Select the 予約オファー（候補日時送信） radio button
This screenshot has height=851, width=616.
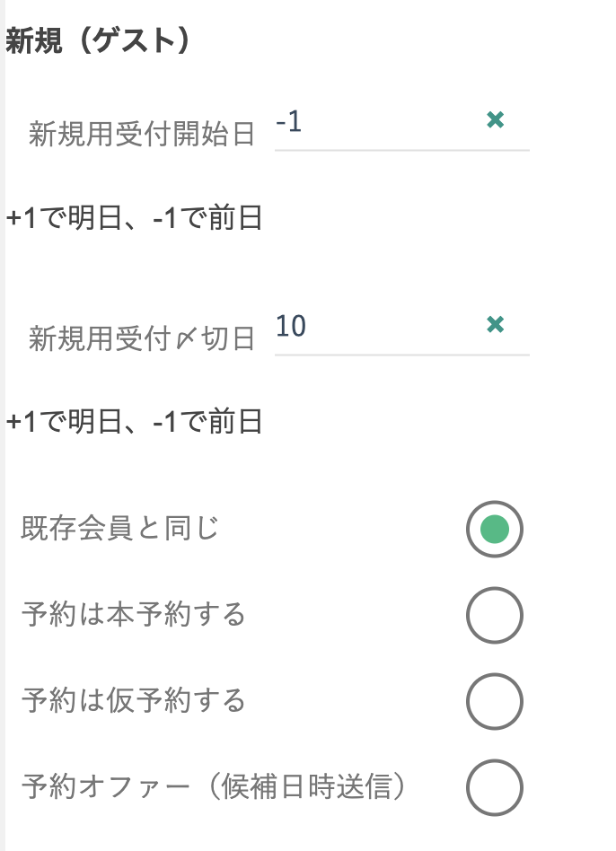click(x=494, y=787)
